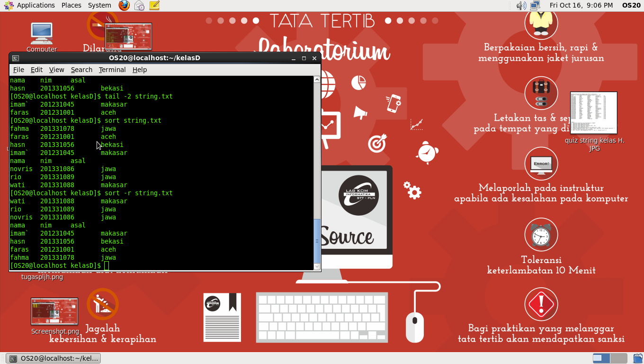644x364 pixels.
Task: Open the Trash icon in the bottom panel
Action: [637, 358]
